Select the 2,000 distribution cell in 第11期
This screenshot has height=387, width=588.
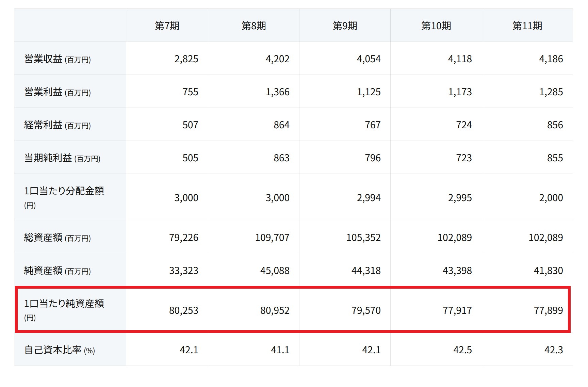[551, 198]
